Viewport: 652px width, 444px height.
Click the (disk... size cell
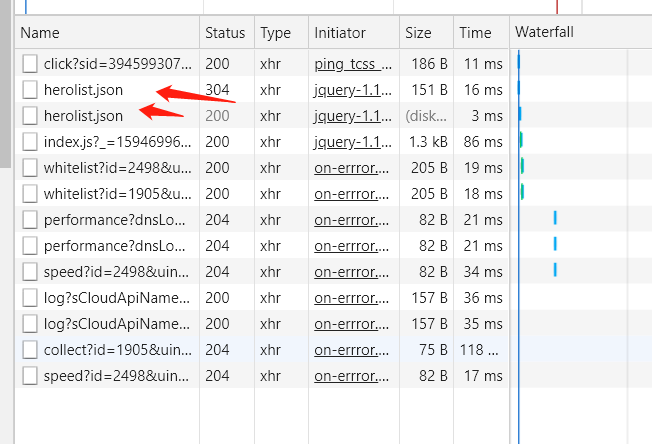click(426, 116)
